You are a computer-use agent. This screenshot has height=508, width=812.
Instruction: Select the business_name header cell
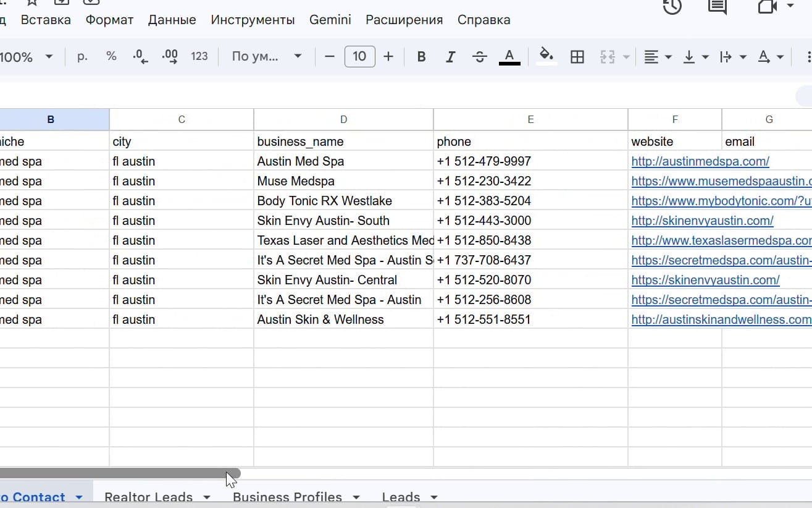[343, 142]
